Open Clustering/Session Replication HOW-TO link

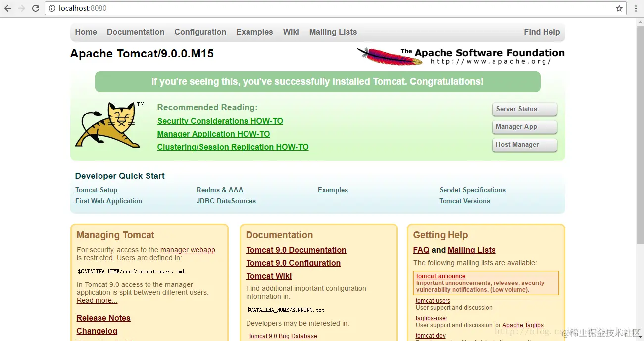[x=233, y=147]
